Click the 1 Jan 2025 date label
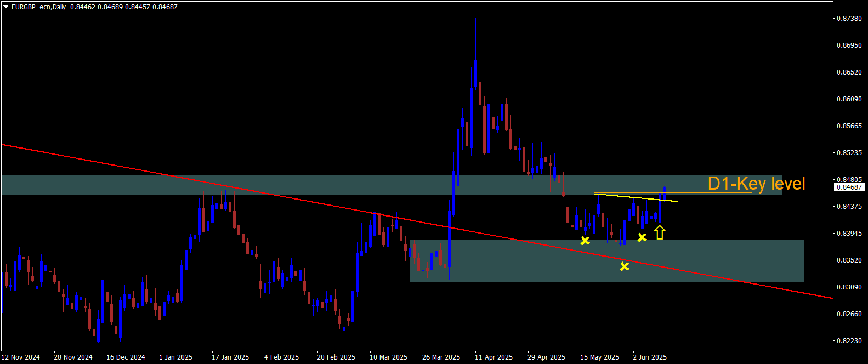Image resolution: width=868 pixels, height=364 pixels. (176, 357)
